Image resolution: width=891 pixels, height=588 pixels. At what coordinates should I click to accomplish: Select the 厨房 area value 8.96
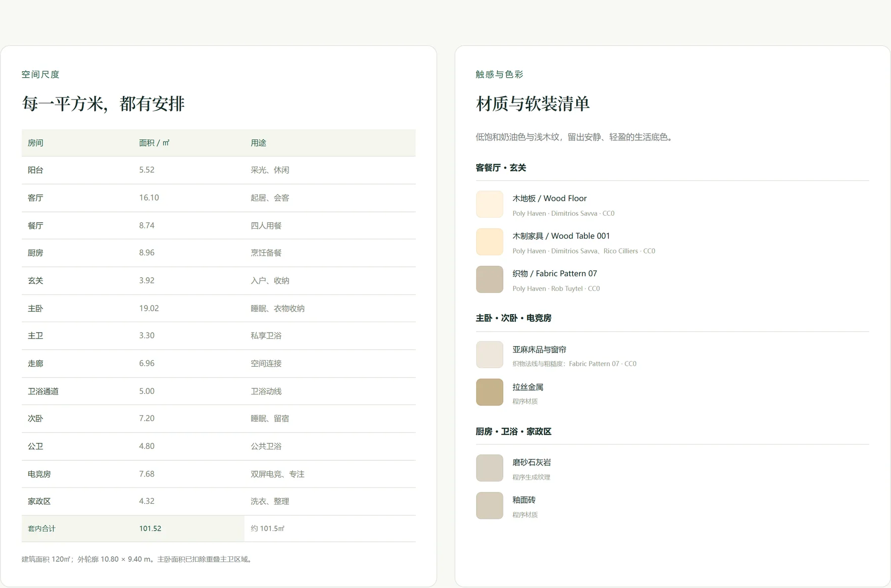[x=147, y=253]
